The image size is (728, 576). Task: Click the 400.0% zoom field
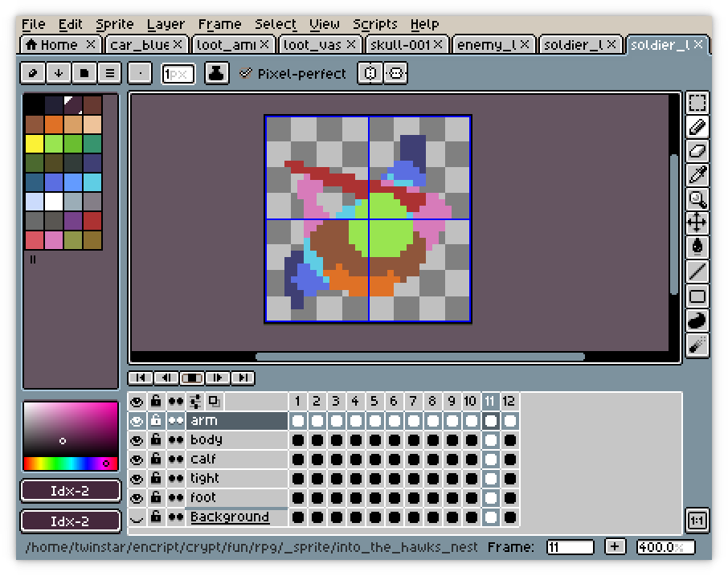[x=665, y=547]
